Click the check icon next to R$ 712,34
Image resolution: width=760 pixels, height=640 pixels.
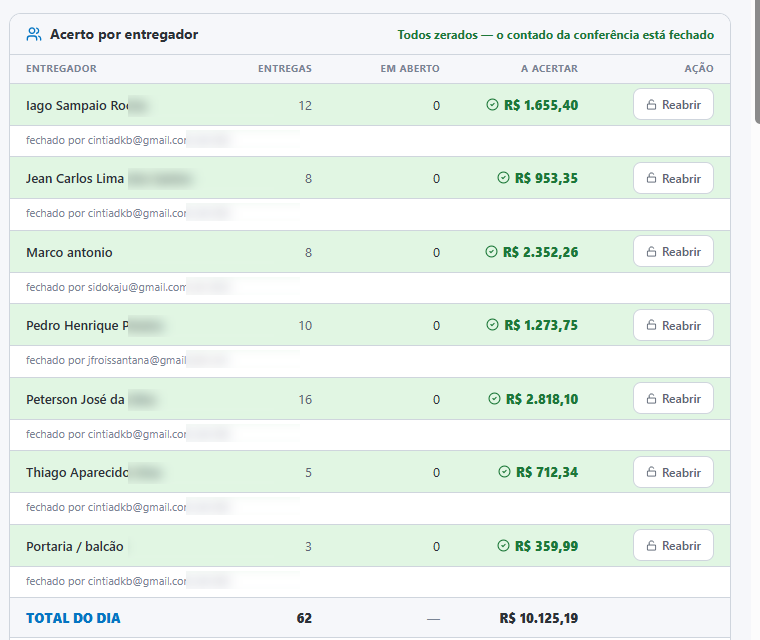tap(504, 472)
